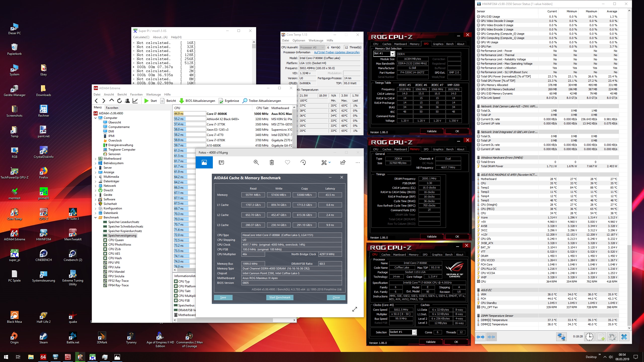Viewport: 644px width, 362px height.
Task: Click HWiNFO settings gear icon
Action: point(612,337)
